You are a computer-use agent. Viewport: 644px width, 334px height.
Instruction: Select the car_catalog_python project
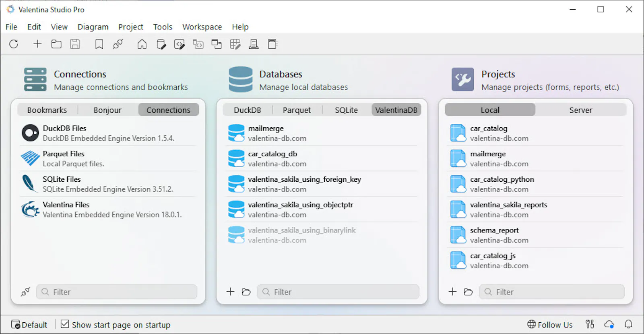click(535, 184)
